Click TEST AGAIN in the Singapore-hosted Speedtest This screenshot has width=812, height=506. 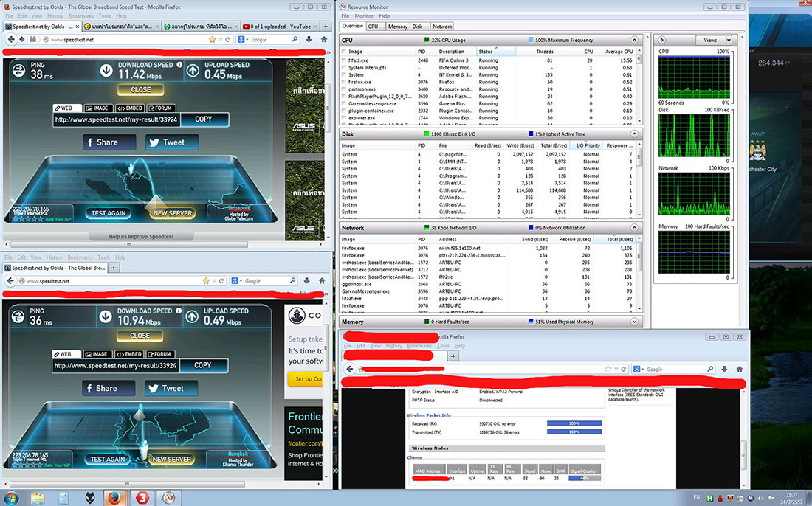tap(109, 213)
